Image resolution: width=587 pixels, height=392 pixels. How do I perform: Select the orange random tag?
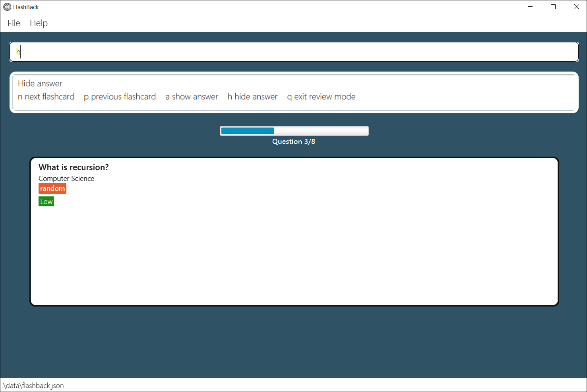[x=52, y=188]
